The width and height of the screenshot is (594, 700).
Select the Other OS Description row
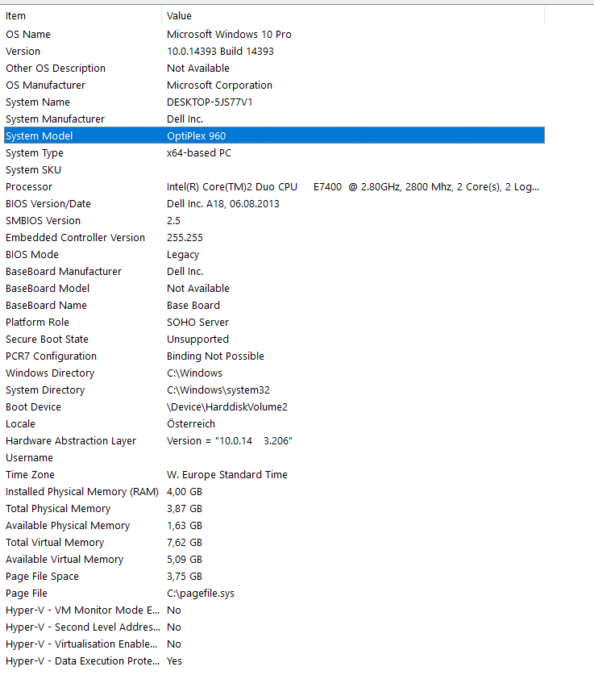tap(274, 69)
